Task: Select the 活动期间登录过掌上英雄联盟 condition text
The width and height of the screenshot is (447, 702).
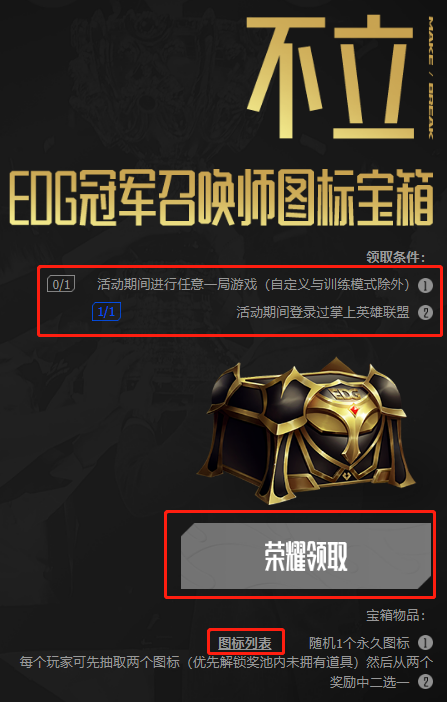Action: click(322, 312)
